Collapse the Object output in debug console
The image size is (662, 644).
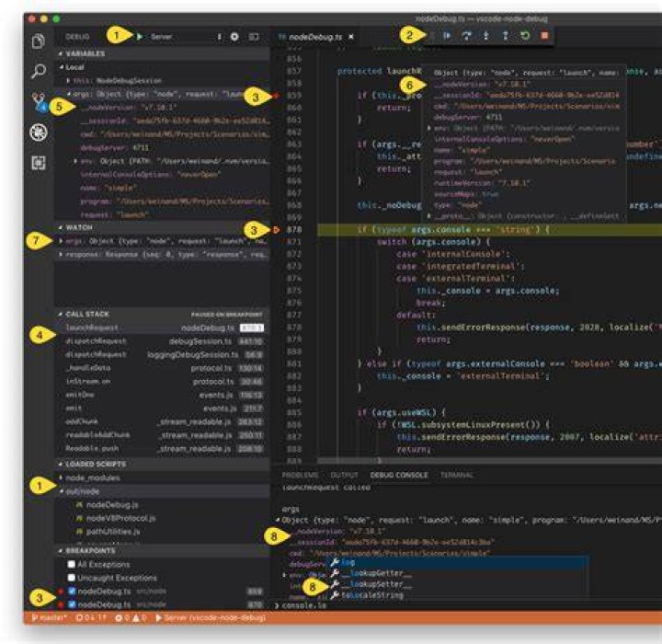[x=278, y=520]
